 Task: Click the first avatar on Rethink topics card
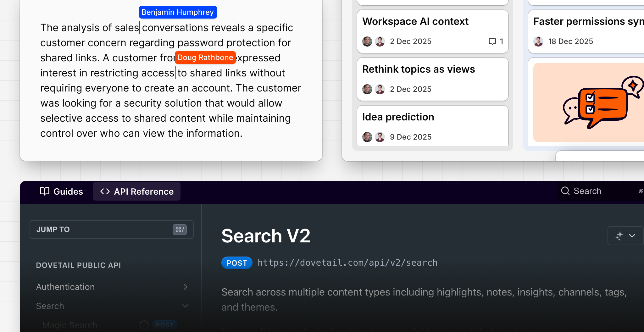coord(367,89)
